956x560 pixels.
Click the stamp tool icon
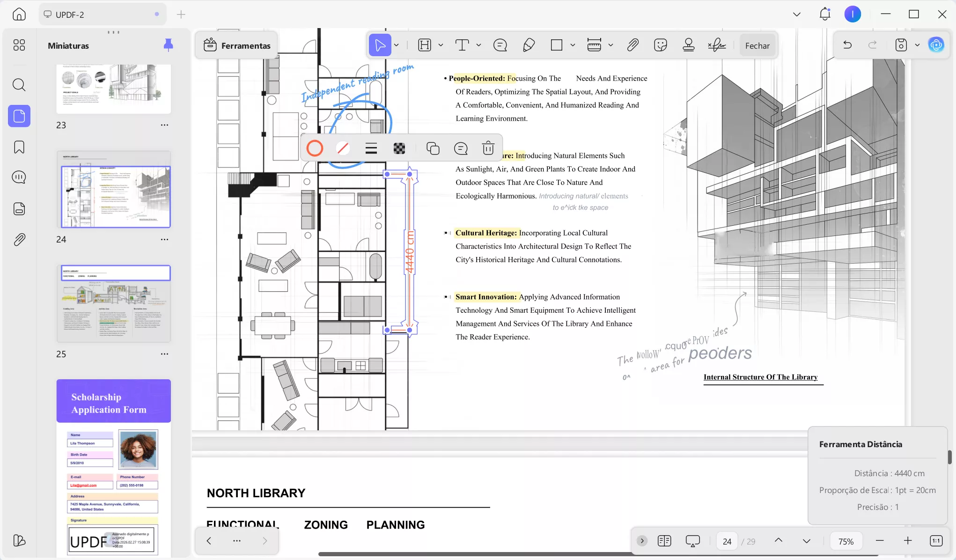click(x=688, y=45)
